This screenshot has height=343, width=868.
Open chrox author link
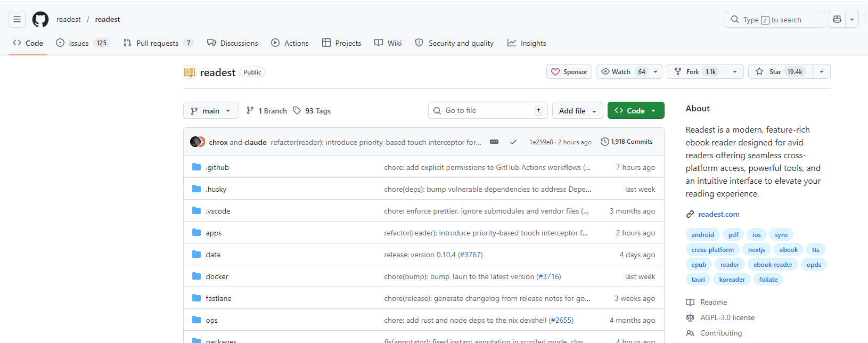point(218,142)
